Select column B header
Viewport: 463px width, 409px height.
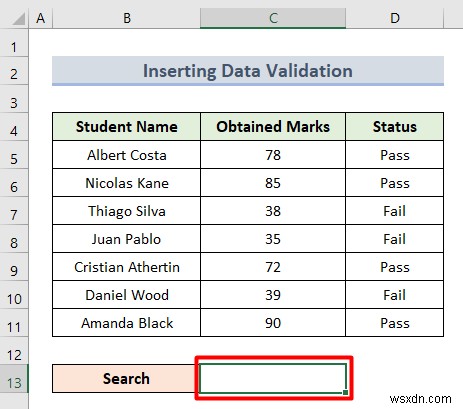pos(126,18)
